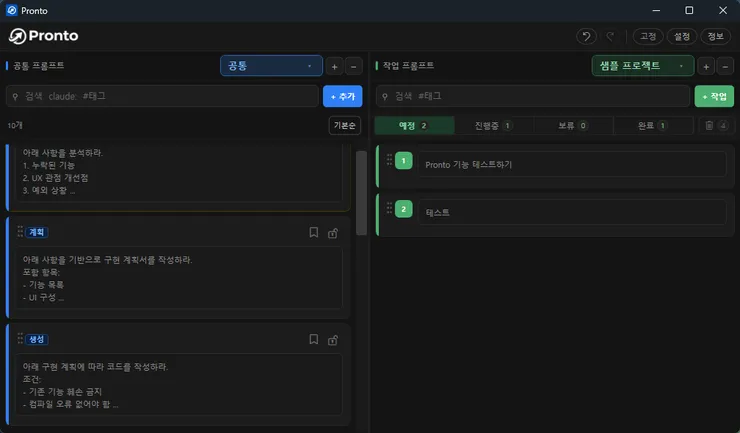Viewport: 740px width, 433px height.
Task: Click the redo arrow icon
Action: tap(610, 36)
